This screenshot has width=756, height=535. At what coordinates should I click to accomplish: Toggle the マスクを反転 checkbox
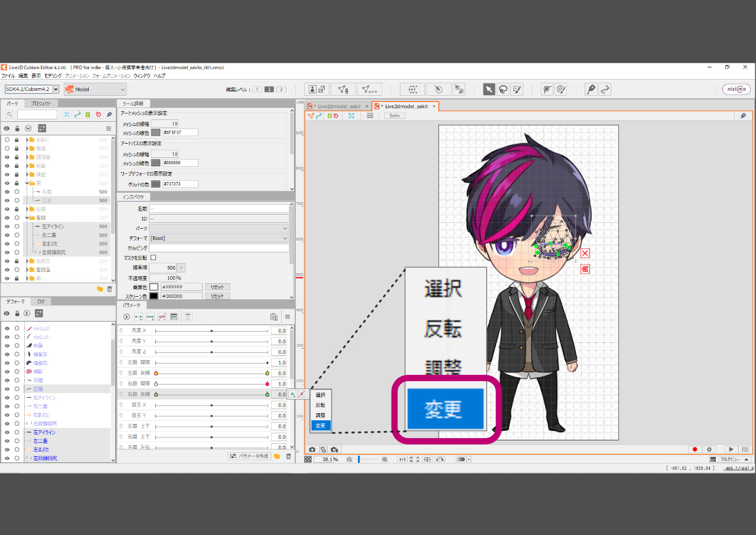tap(154, 258)
